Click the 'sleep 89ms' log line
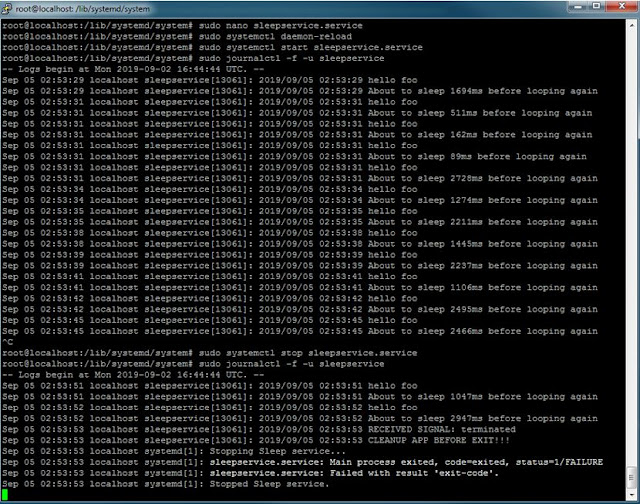 pos(294,157)
